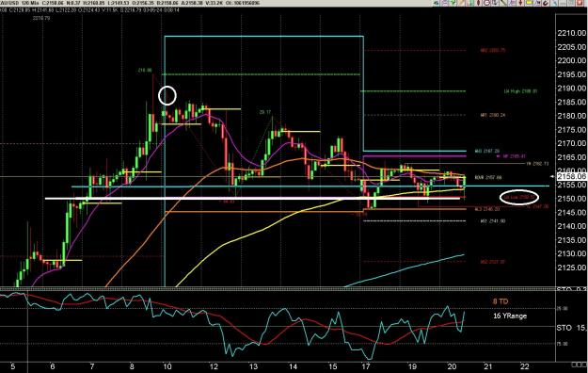The image size is (588, 373).
Task: Click the red icon at toolbar's right end
Action: click(x=580, y=3)
